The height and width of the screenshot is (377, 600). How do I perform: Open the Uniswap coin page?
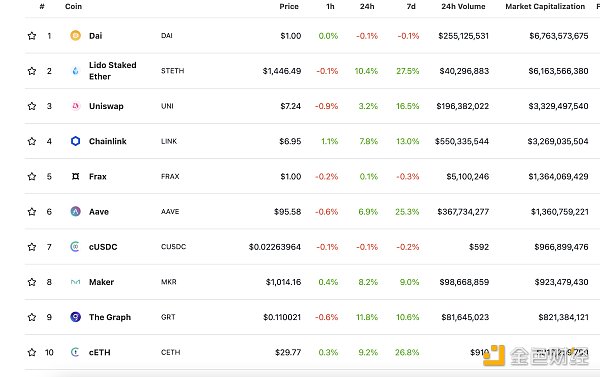point(106,106)
